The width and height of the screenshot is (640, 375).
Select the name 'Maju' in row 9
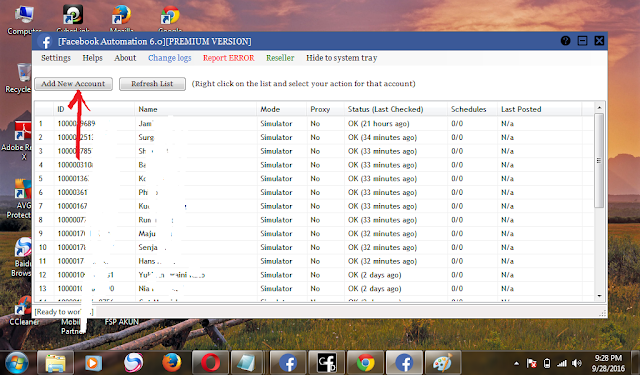[x=147, y=234]
